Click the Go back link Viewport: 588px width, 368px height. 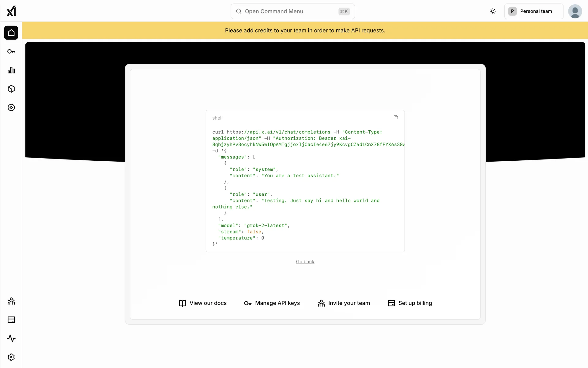[x=305, y=262]
